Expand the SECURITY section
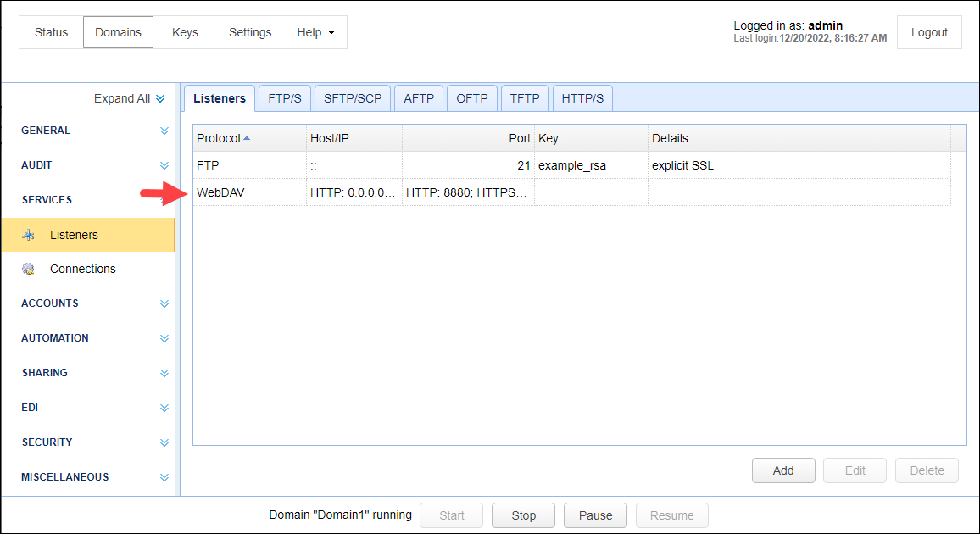This screenshot has height=534, width=980. point(164,442)
